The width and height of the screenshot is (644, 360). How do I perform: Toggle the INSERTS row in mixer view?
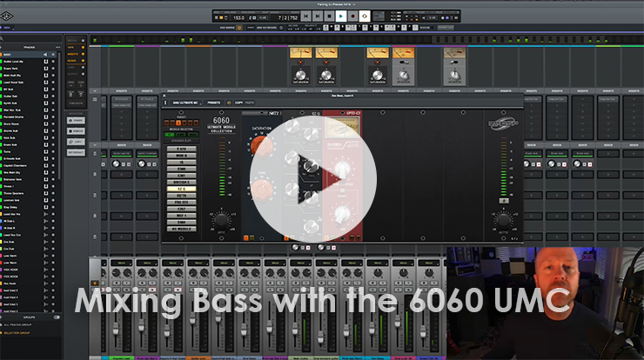76,54
